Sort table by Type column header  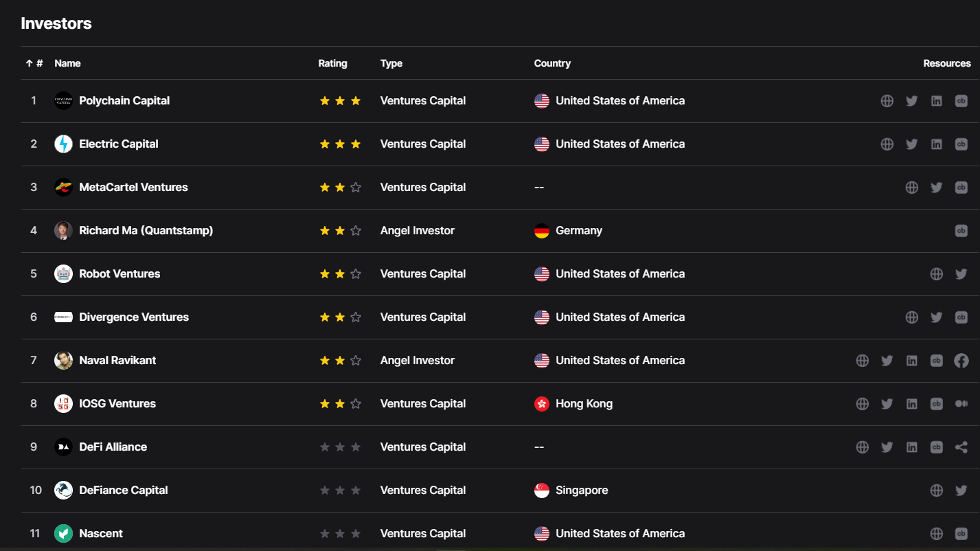pos(391,63)
